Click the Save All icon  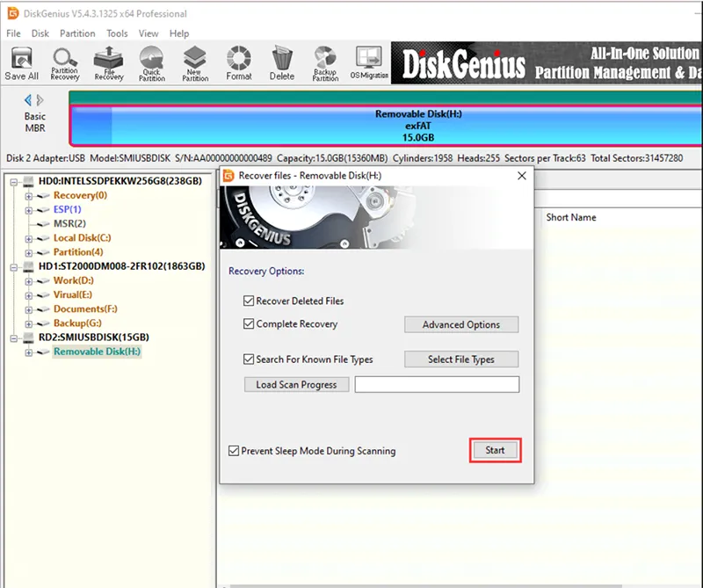(21, 62)
